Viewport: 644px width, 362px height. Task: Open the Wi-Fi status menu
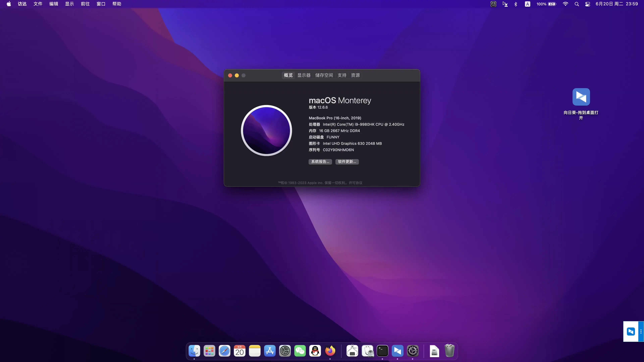pos(565,4)
